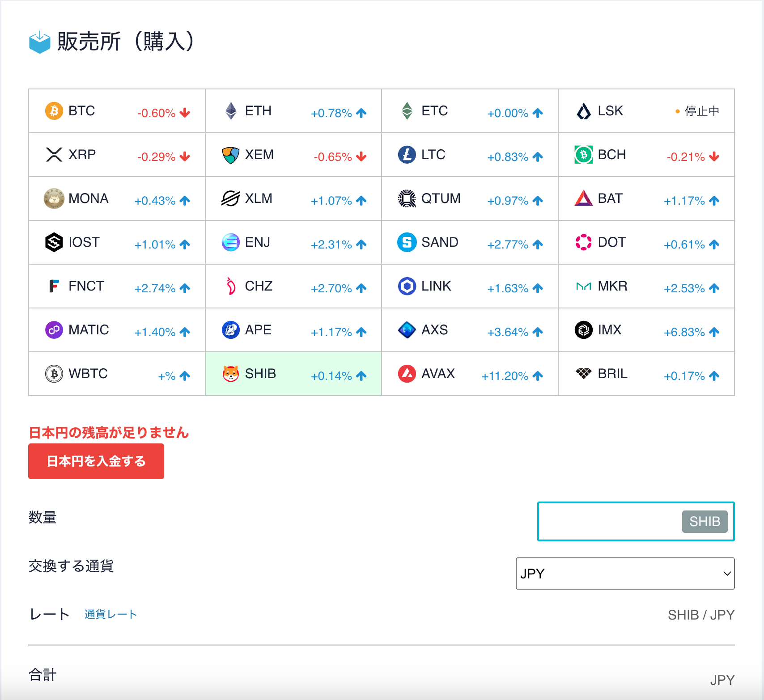
Task: Click the Wrapped Bitcoin WBTC icon
Action: pos(54,374)
